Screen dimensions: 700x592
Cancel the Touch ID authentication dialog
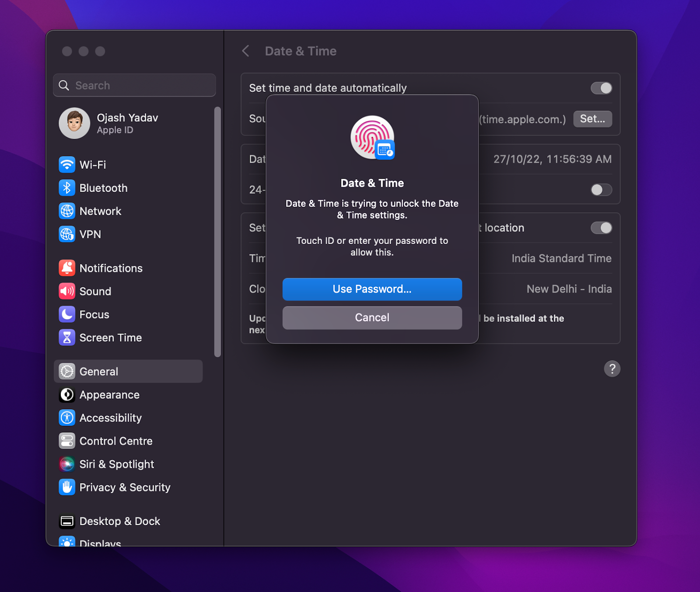pos(372,318)
